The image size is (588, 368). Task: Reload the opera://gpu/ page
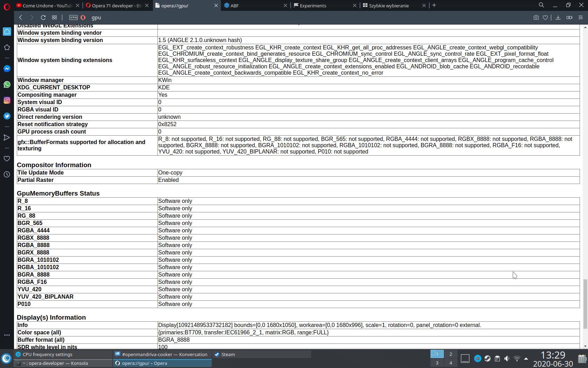pos(43,18)
